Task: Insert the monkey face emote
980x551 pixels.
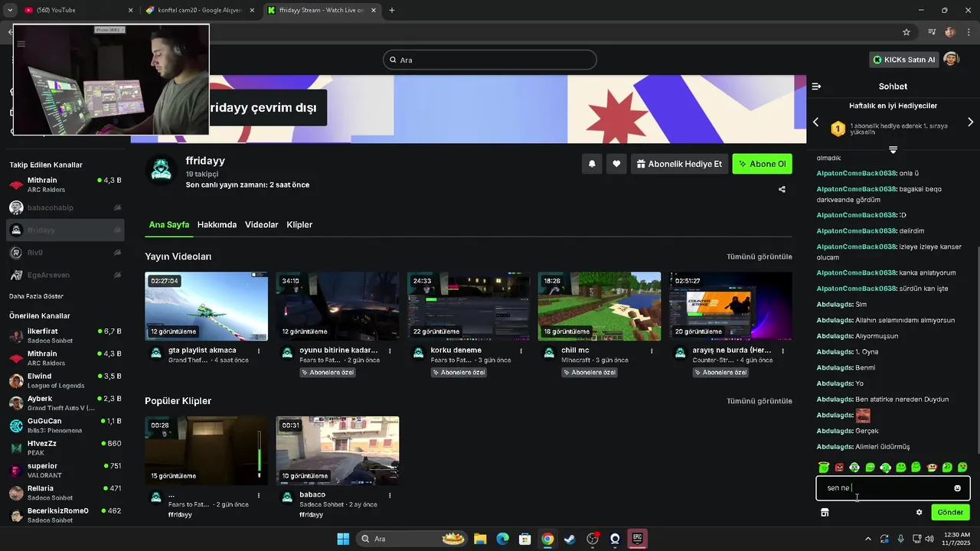Action: pyautogui.click(x=932, y=467)
